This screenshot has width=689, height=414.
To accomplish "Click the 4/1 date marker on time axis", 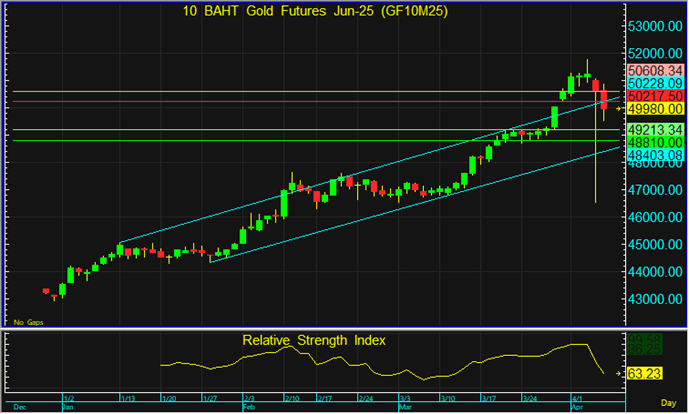I will point(577,397).
